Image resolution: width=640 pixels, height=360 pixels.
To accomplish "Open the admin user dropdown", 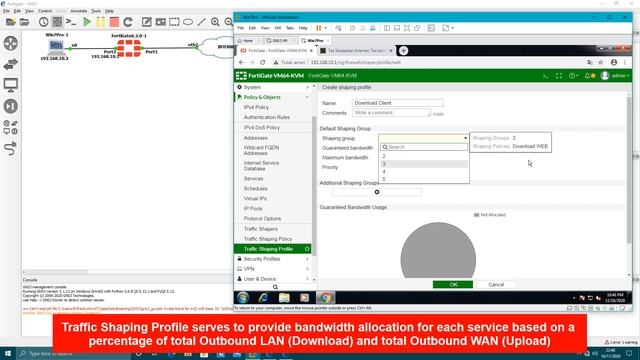I will point(615,76).
